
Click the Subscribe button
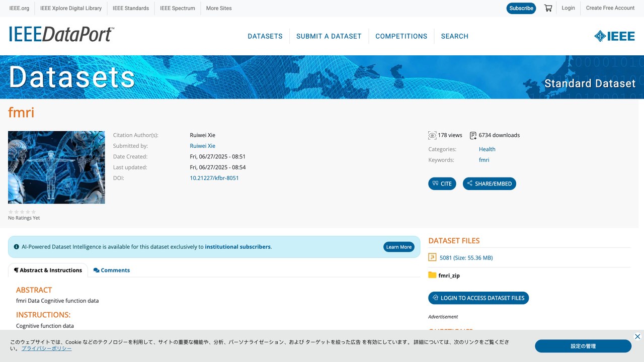pyautogui.click(x=521, y=8)
